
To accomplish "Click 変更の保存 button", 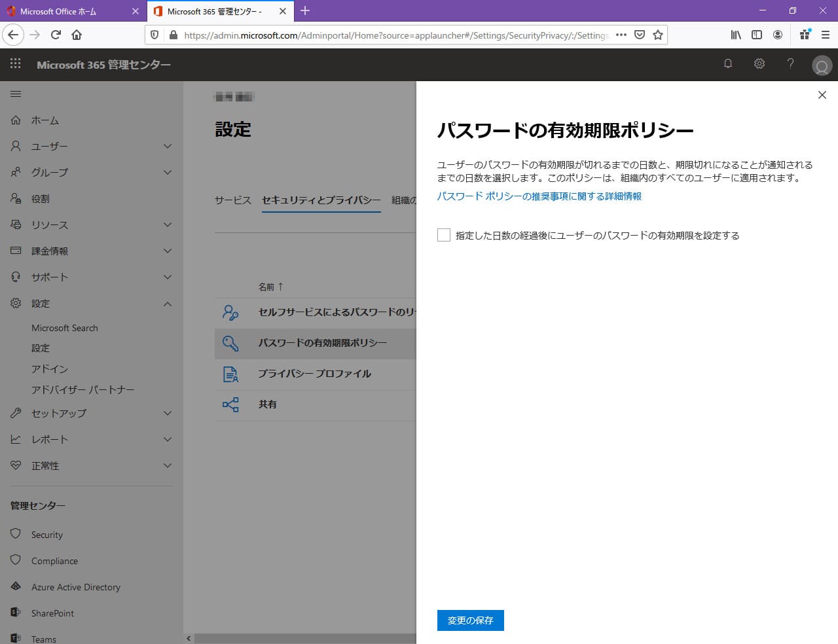I will tap(471, 620).
